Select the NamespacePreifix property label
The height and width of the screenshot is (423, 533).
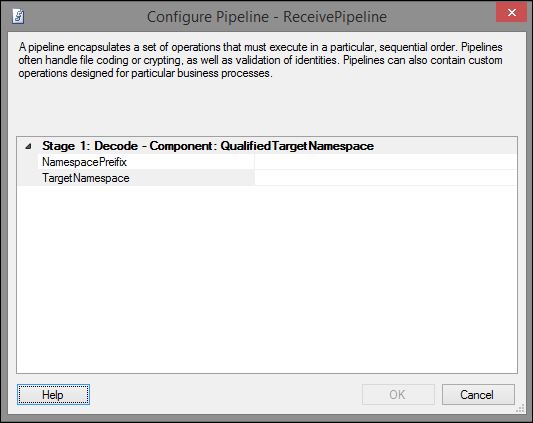tap(84, 162)
